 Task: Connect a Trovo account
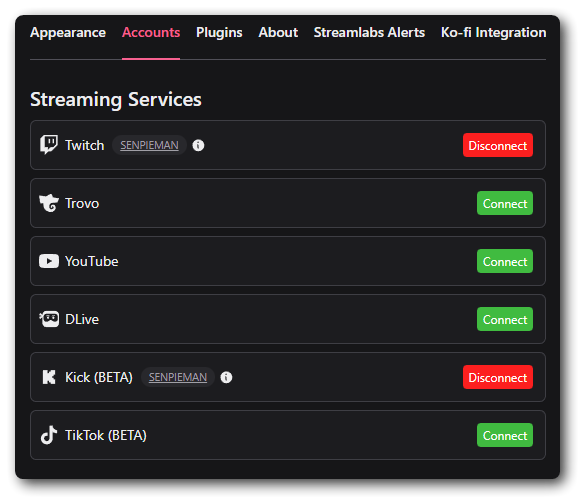505,203
